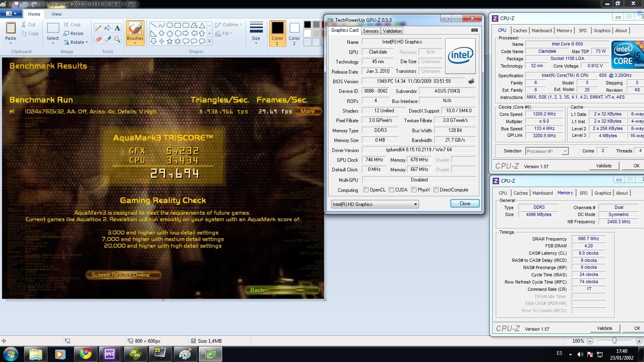Choose the Right triangle shape
Image resolution: width=644 pixels, height=362 pixels.
153,33
